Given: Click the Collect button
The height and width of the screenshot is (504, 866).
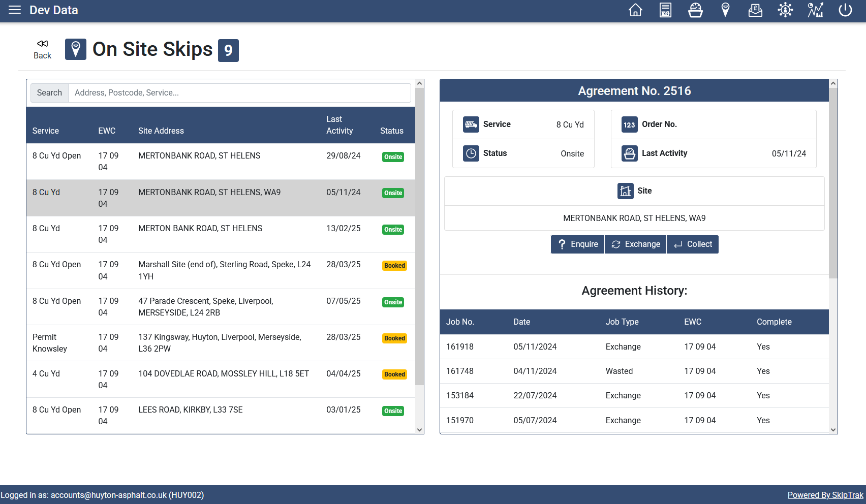Looking at the screenshot, I should [693, 244].
